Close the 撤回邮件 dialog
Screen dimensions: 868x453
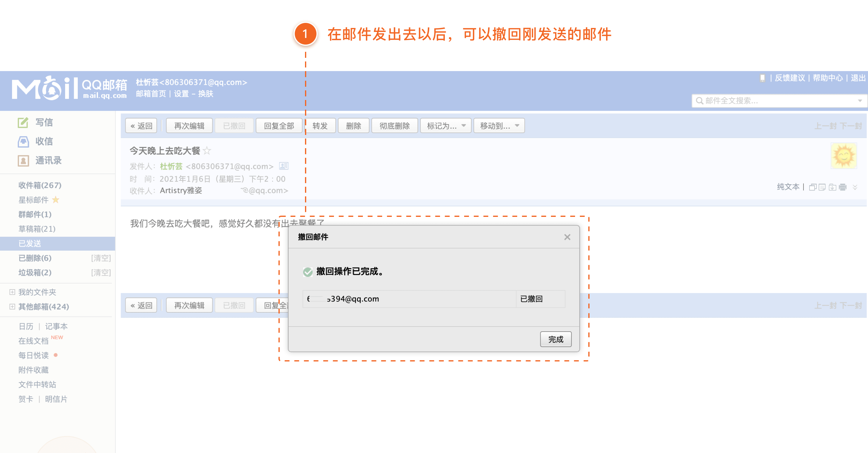[x=567, y=237]
